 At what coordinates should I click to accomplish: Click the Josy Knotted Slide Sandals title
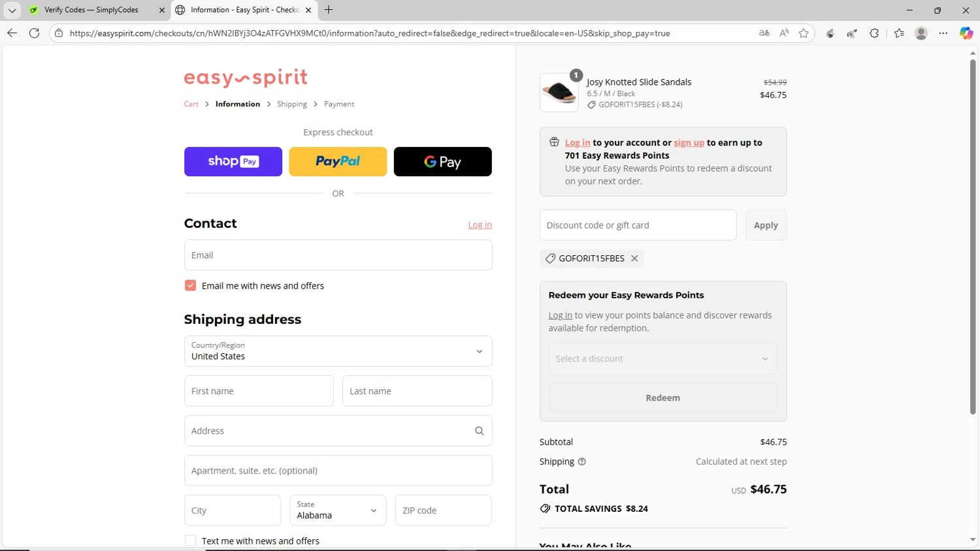pos(639,82)
